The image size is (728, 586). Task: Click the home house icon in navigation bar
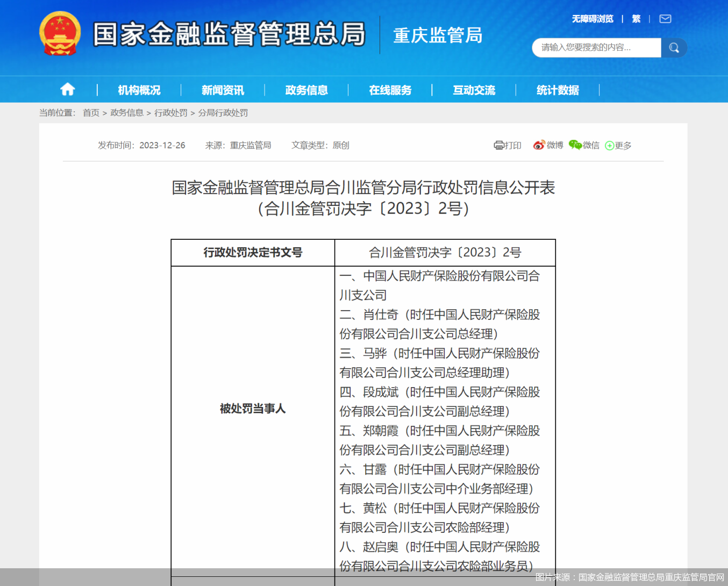coord(67,90)
